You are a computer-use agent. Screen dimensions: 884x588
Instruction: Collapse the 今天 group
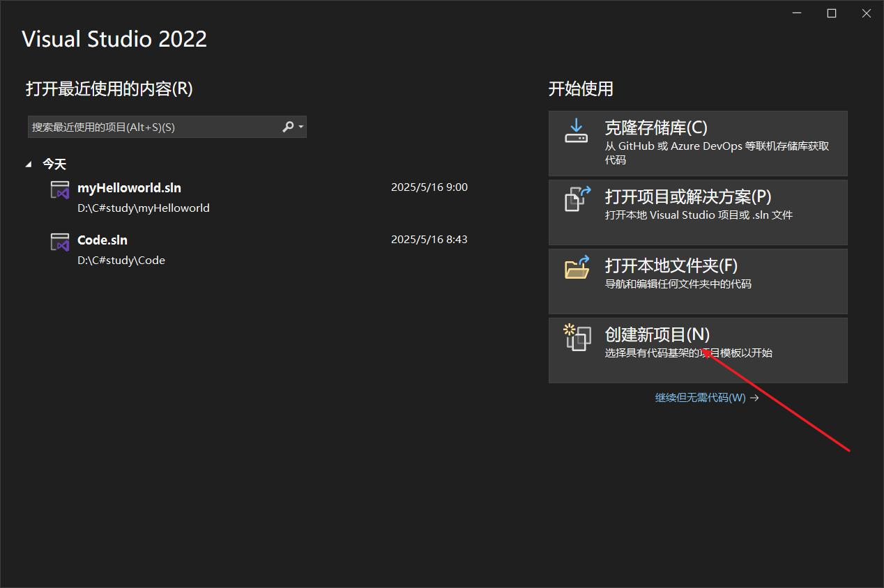(29, 164)
